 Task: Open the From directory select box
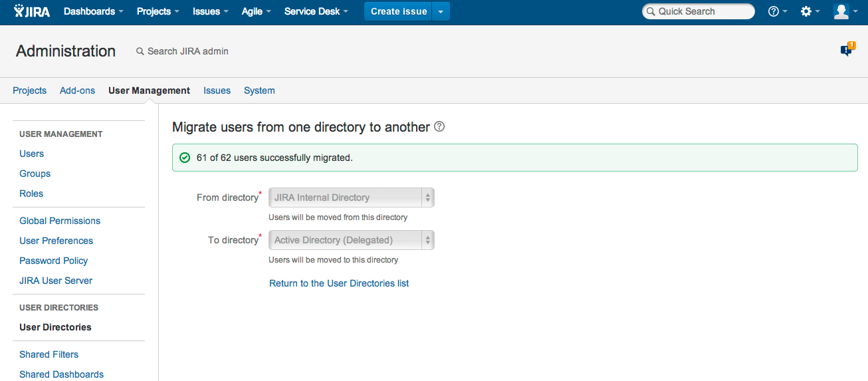click(x=351, y=197)
